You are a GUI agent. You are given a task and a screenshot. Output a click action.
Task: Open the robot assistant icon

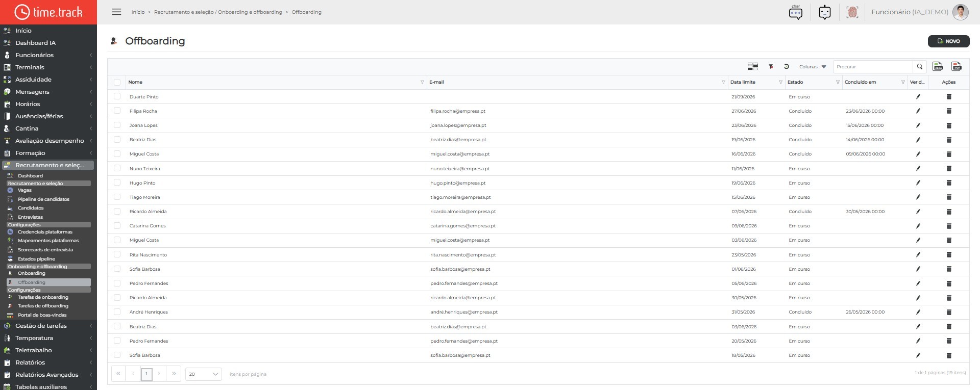(824, 12)
